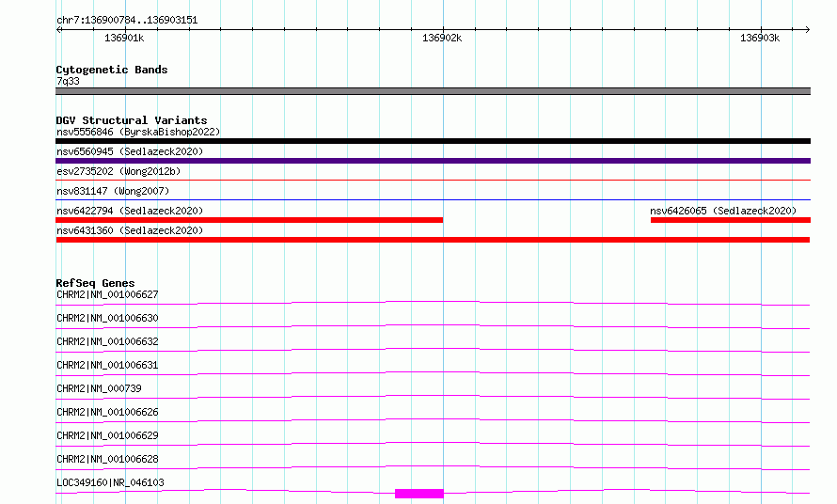Open transcript CHRM2|NM_001006629
This screenshot has height=504, width=837.
pos(107,435)
